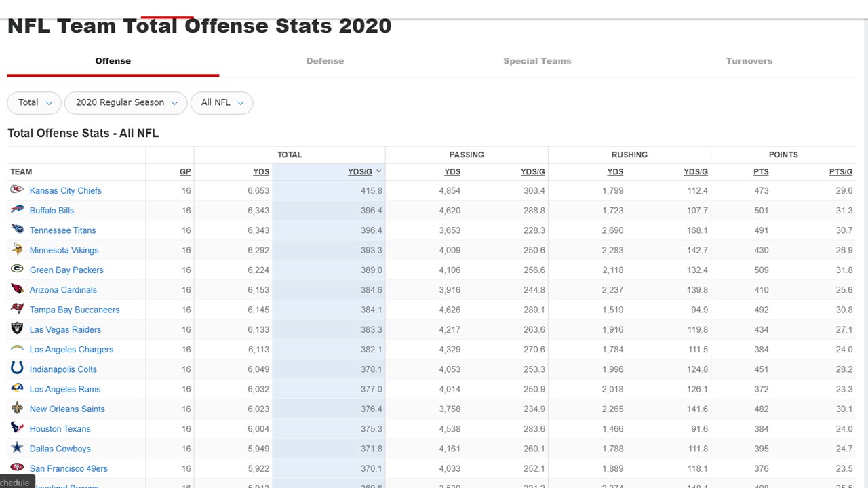The width and height of the screenshot is (868, 488).
Task: Click the Los Angeles Rams logo icon
Action: tap(17, 388)
